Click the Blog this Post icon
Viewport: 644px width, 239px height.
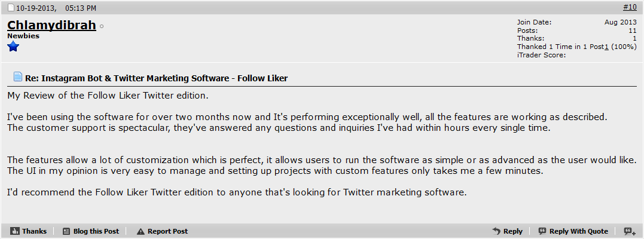point(66,231)
